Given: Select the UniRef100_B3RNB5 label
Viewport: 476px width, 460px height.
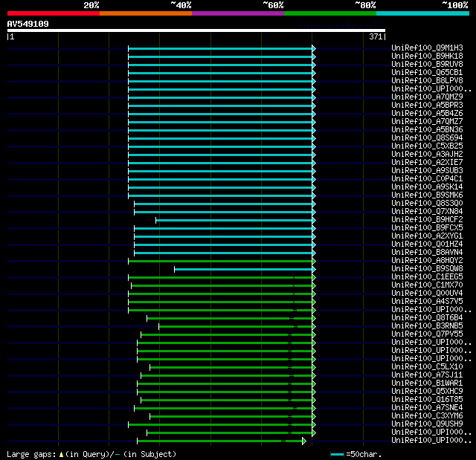Looking at the screenshot, I should tap(427, 326).
